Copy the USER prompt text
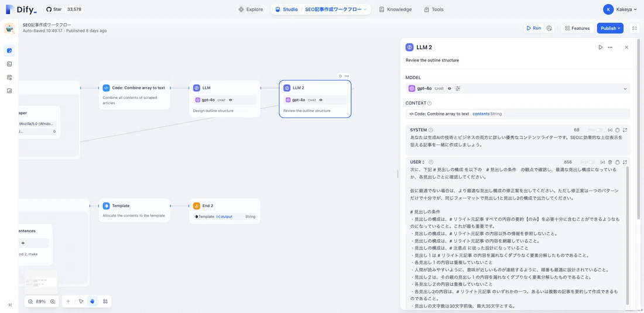This screenshot has height=313, width=644. click(617, 163)
